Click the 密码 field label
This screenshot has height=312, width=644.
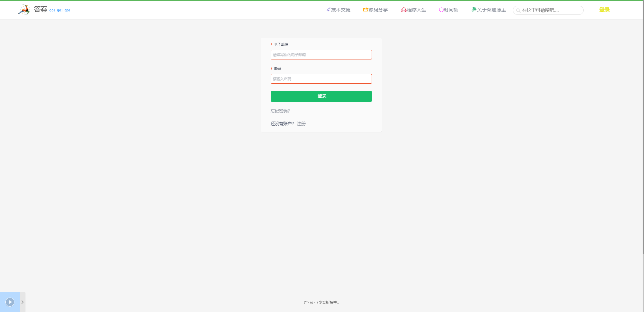coord(277,69)
